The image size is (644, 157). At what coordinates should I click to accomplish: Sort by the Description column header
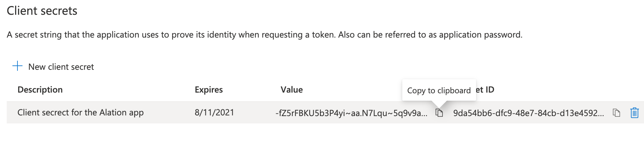[x=40, y=90]
